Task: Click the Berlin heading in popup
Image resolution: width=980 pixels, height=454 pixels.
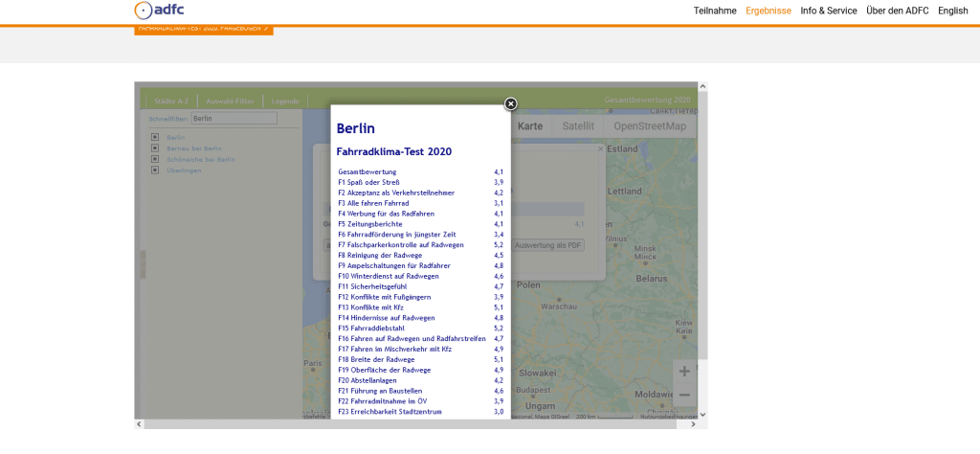Action: click(356, 128)
